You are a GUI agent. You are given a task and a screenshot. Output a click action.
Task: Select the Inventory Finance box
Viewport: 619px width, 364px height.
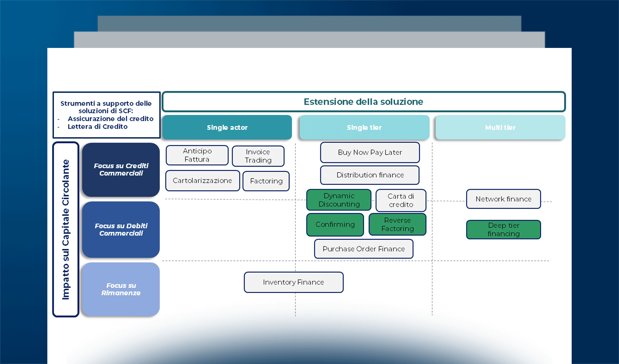293,282
